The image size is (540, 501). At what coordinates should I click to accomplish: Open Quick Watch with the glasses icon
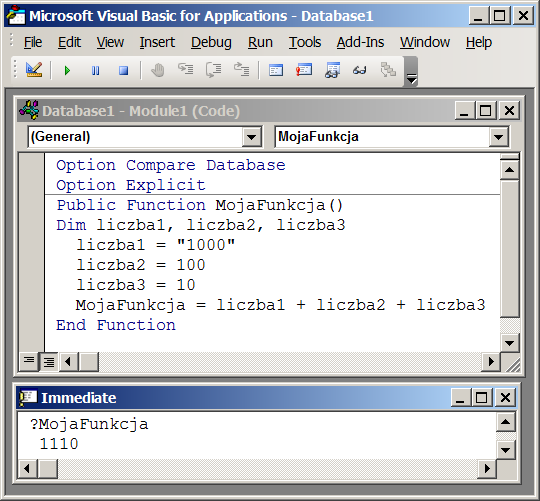point(360,71)
